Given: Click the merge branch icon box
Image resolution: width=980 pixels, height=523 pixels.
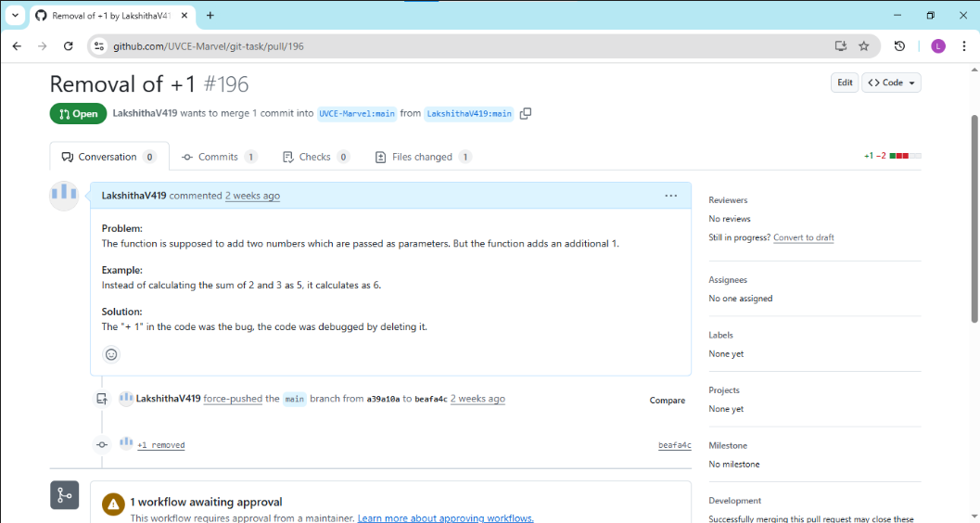Looking at the screenshot, I should coord(64,495).
